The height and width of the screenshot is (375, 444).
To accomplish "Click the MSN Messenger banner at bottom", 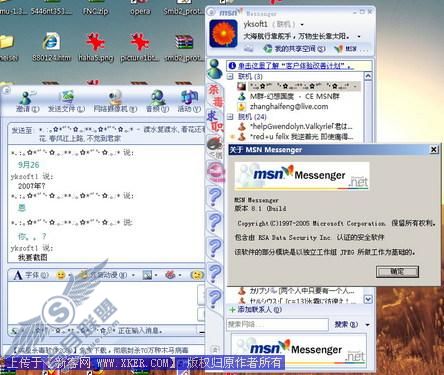I will (x=299, y=350).
